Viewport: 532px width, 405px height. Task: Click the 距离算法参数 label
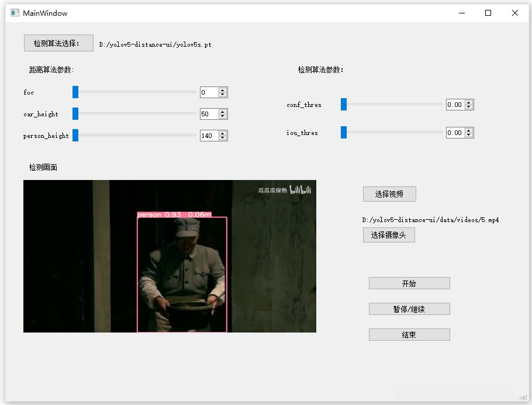(51, 70)
